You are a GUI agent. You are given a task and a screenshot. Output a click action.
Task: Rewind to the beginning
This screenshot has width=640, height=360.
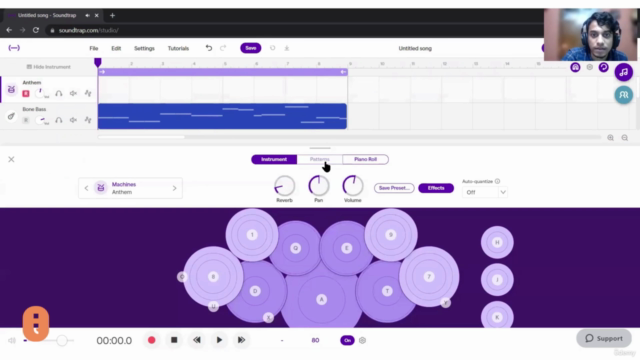(x=197, y=340)
